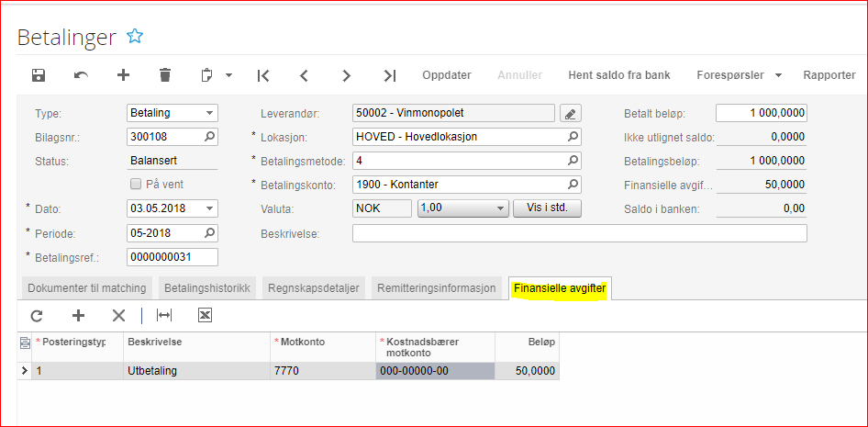
Task: Switch to Dokumenter til matching tab
Action: click(87, 288)
